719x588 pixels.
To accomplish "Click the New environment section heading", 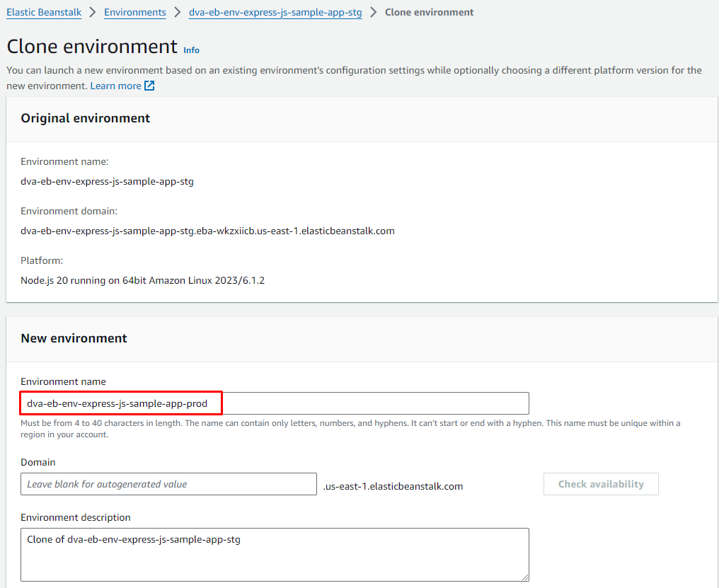I will pyautogui.click(x=74, y=338).
